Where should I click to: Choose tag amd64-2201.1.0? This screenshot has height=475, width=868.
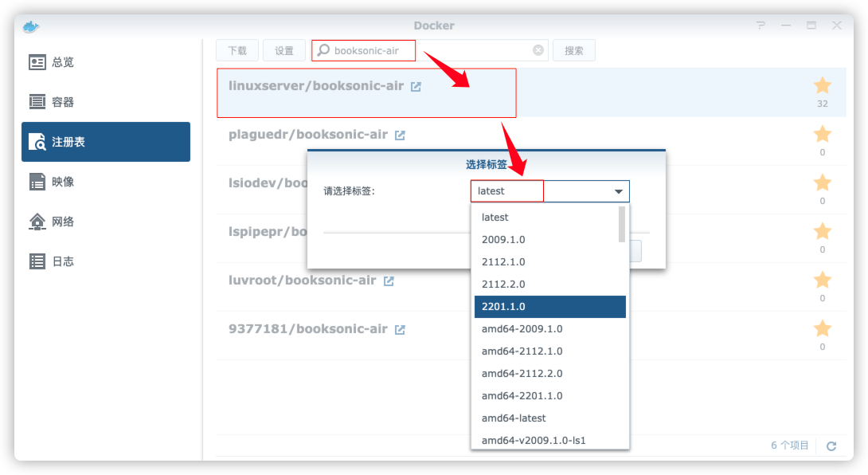coord(549,396)
